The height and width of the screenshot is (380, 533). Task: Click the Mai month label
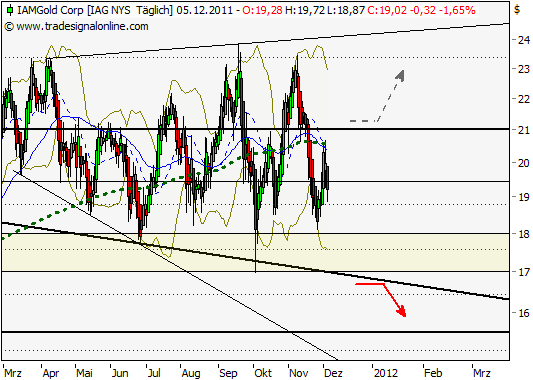(84, 373)
